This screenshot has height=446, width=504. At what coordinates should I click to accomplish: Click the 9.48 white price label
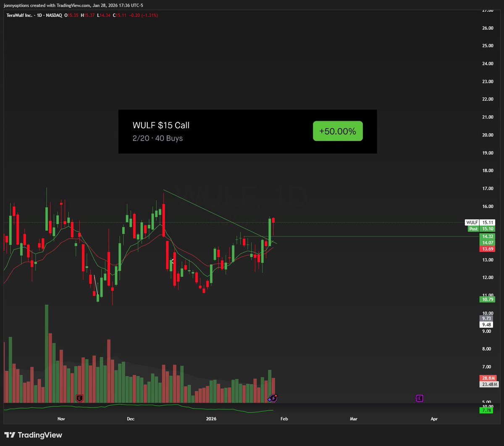click(x=487, y=325)
